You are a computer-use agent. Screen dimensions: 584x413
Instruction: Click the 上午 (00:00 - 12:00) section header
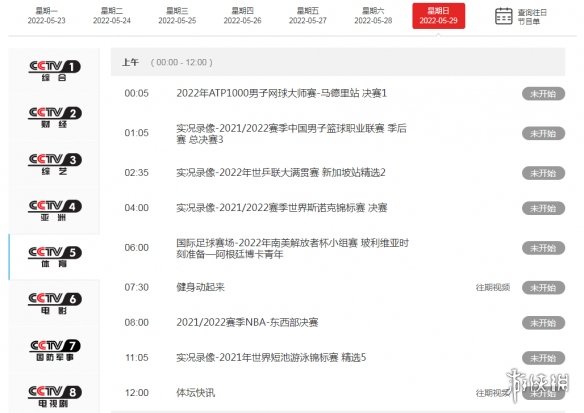coord(338,62)
